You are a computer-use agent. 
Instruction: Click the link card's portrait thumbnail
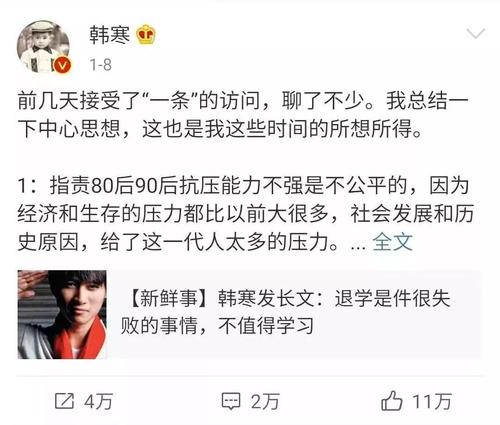(62, 314)
